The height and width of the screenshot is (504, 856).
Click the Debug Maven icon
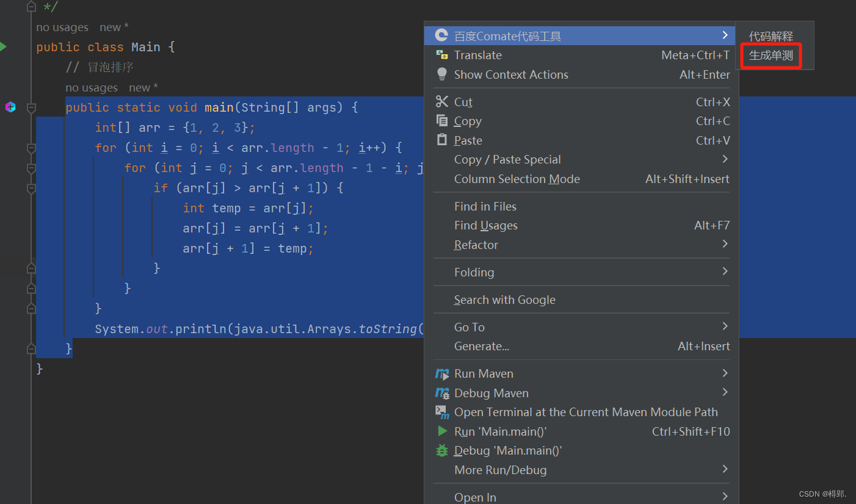click(x=442, y=393)
